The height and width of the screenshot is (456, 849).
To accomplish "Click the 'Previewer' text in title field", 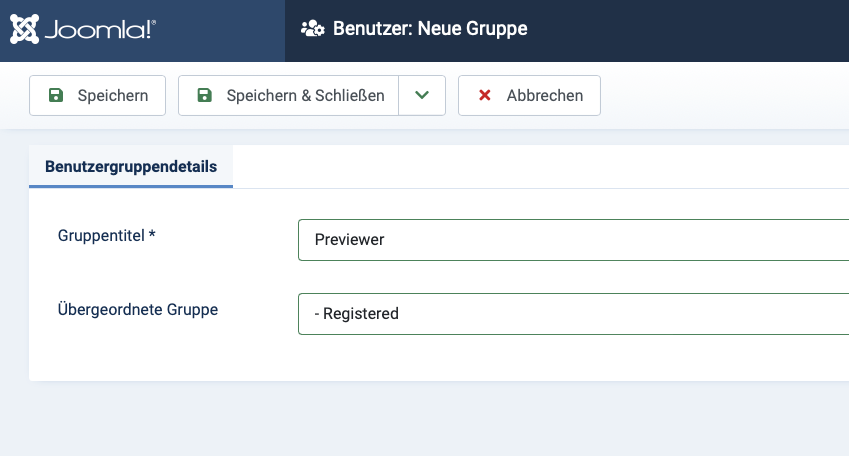I will point(350,240).
